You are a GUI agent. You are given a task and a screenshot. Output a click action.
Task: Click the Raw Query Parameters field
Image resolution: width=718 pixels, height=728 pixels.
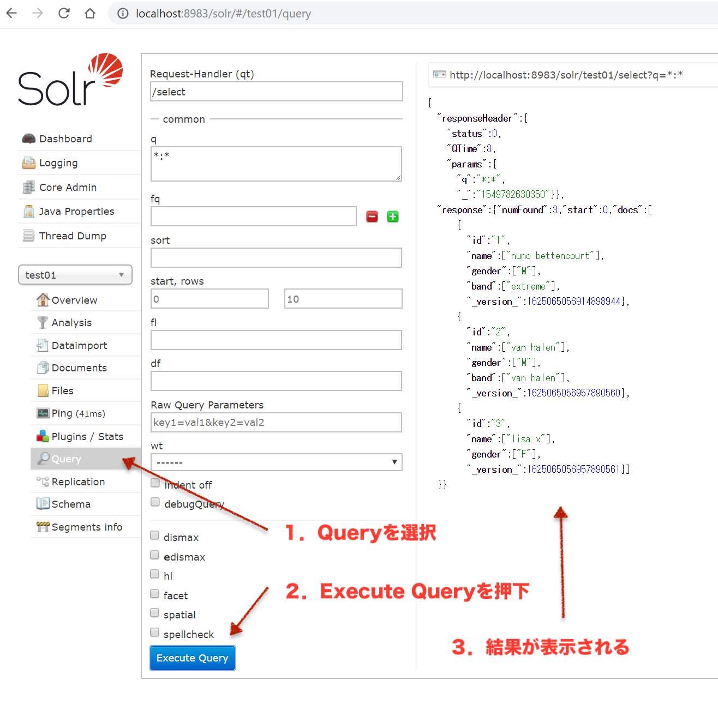(x=277, y=422)
